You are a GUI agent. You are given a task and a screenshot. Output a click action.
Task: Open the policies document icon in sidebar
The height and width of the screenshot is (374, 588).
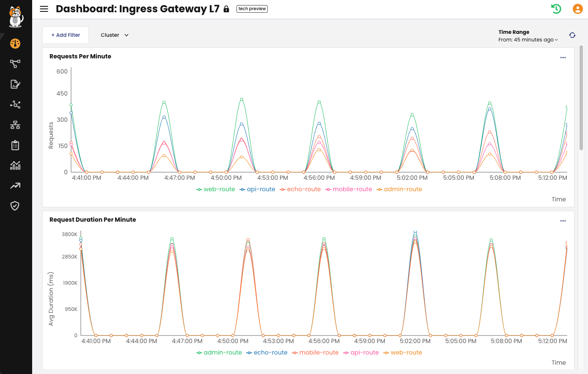tap(15, 84)
